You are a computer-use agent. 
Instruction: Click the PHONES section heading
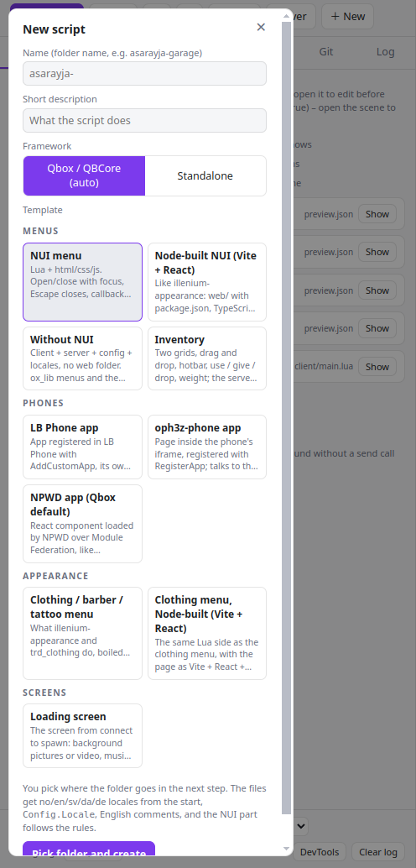[43, 403]
